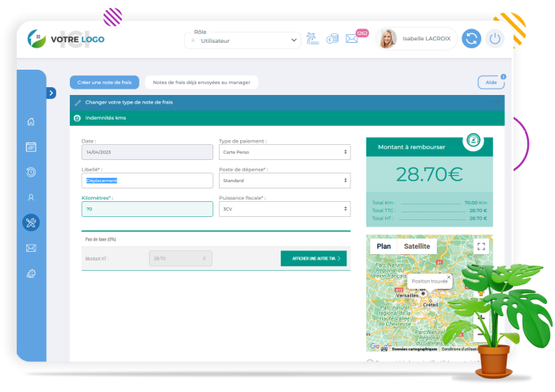The width and height of the screenshot is (555, 392).
Task: Open the home icon in sidebar
Action: click(x=31, y=122)
